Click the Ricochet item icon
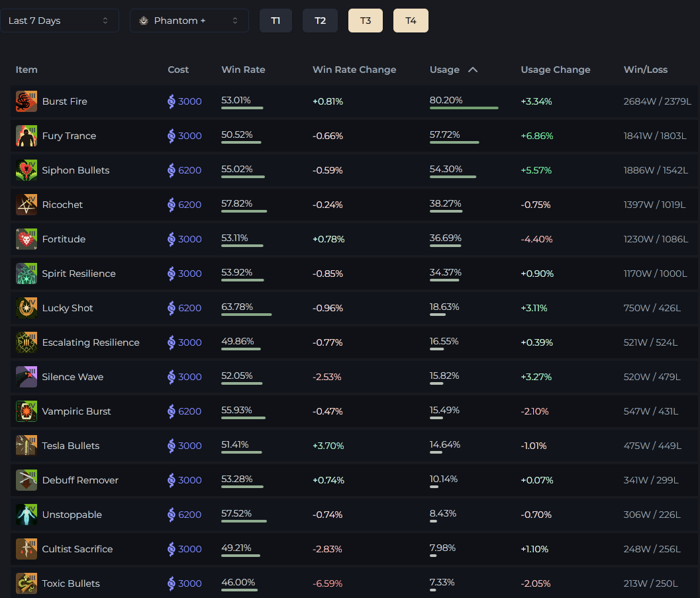The width and height of the screenshot is (700, 598). [26, 205]
